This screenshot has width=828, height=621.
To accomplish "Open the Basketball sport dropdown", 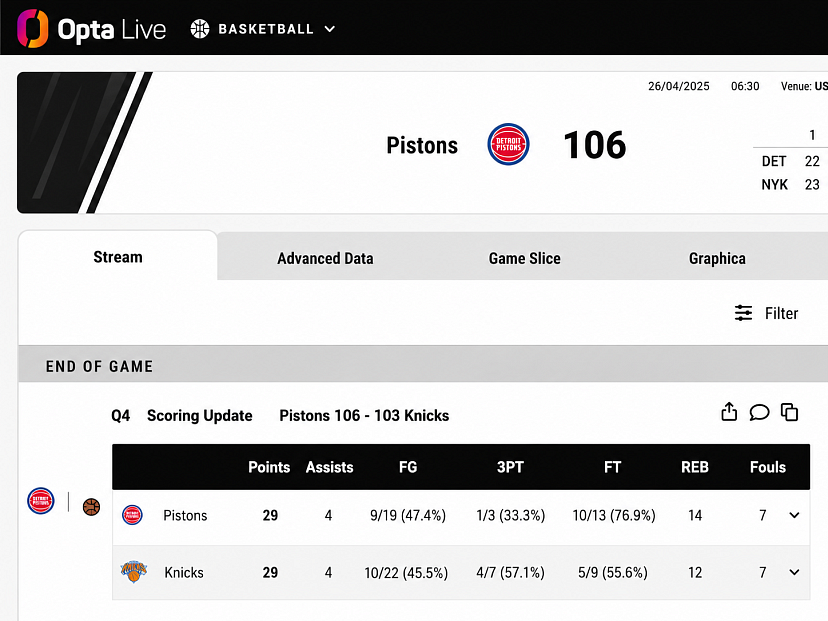I will (263, 29).
